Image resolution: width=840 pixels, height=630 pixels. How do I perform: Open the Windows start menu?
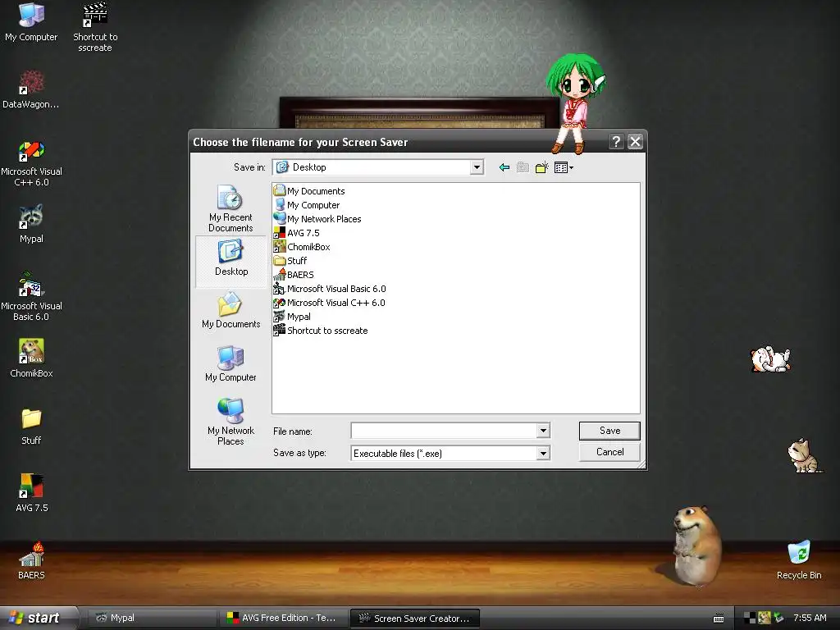(x=38, y=618)
